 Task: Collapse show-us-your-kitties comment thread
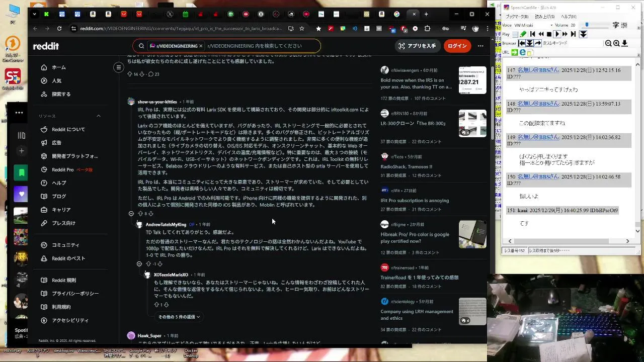[x=131, y=214]
